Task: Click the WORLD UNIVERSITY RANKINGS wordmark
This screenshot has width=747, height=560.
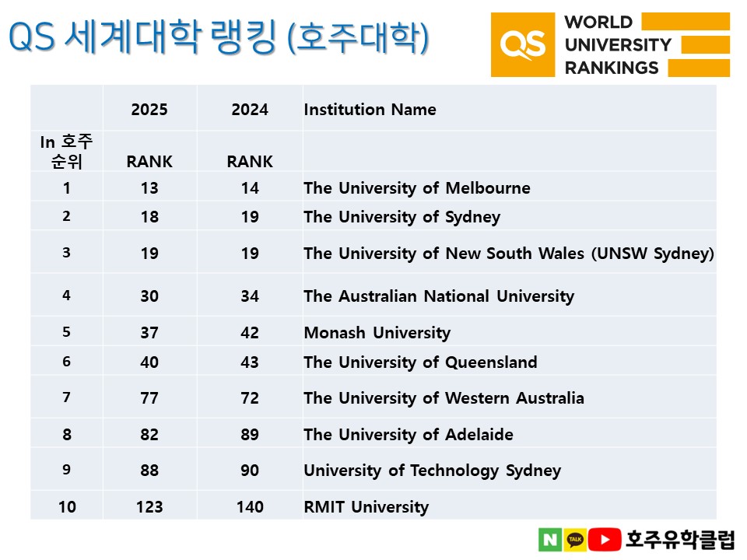Action: [x=618, y=45]
